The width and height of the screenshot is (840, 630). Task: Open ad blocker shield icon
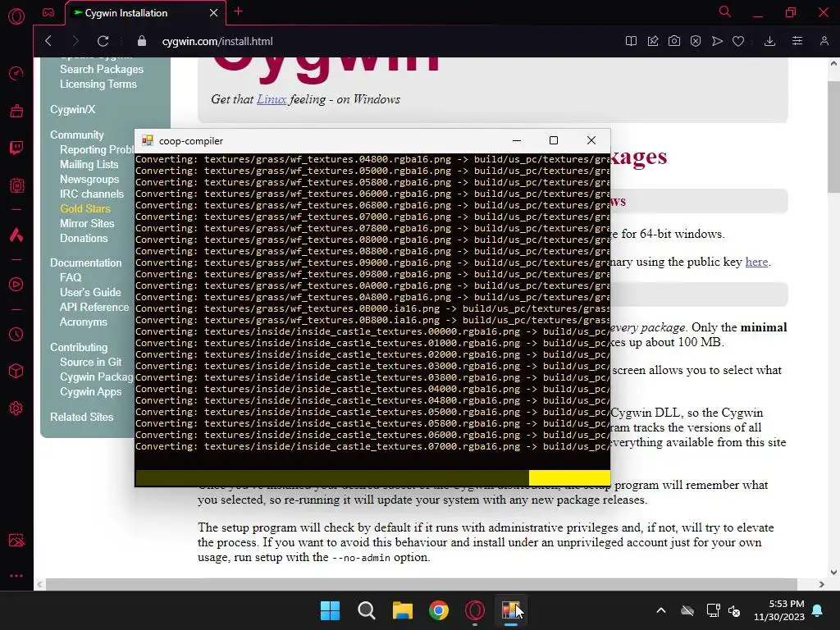tap(696, 41)
